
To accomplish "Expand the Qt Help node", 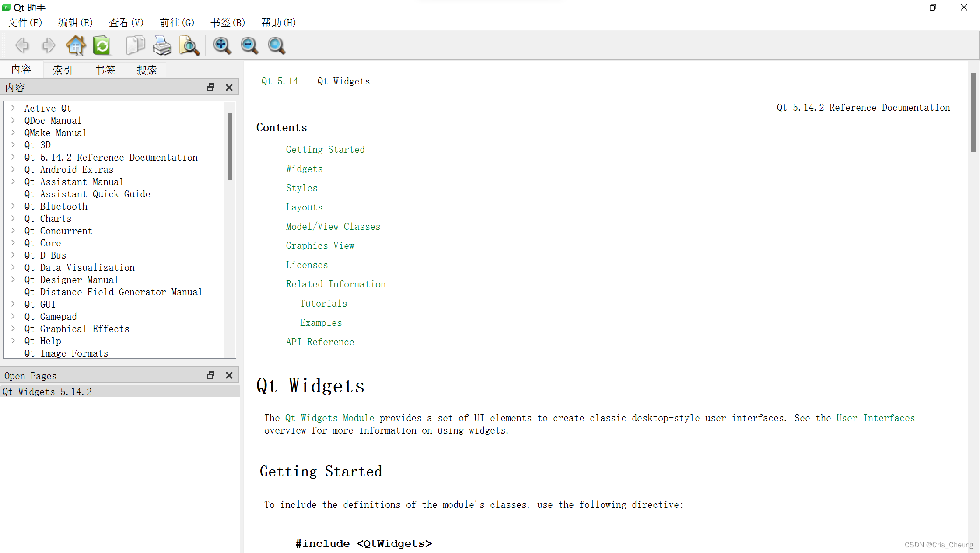I will tap(13, 340).
